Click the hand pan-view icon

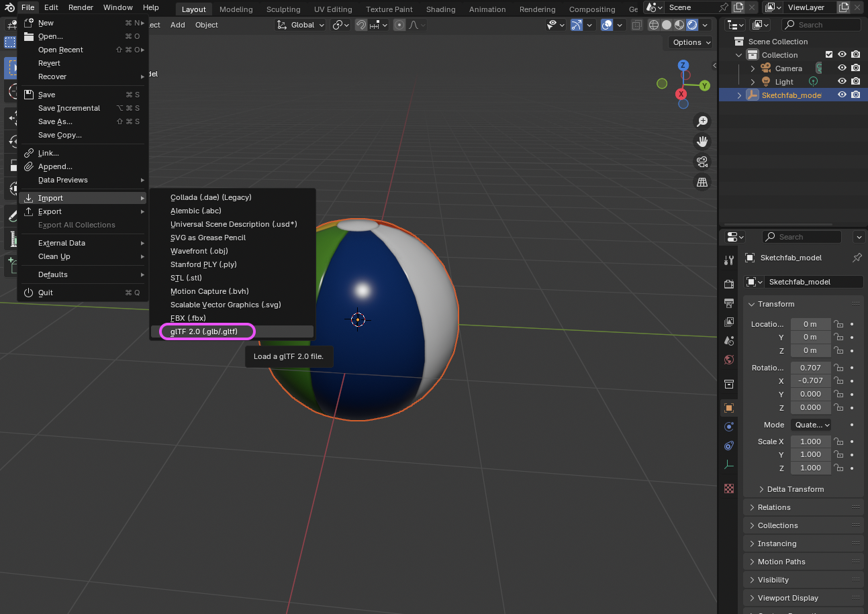pos(702,142)
